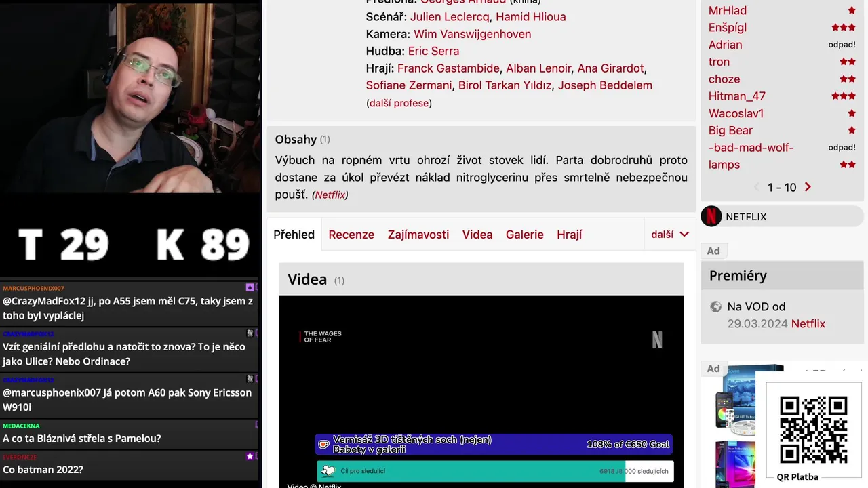Open user -bad-mad-wolf- profile
Screen dimensions: 868x488
pyautogui.click(x=751, y=148)
